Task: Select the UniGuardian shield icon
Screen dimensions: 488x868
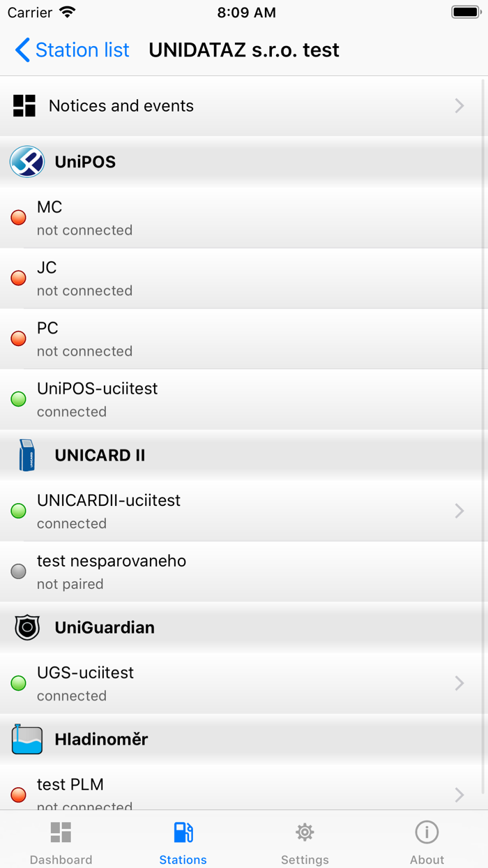Action: coord(26,627)
